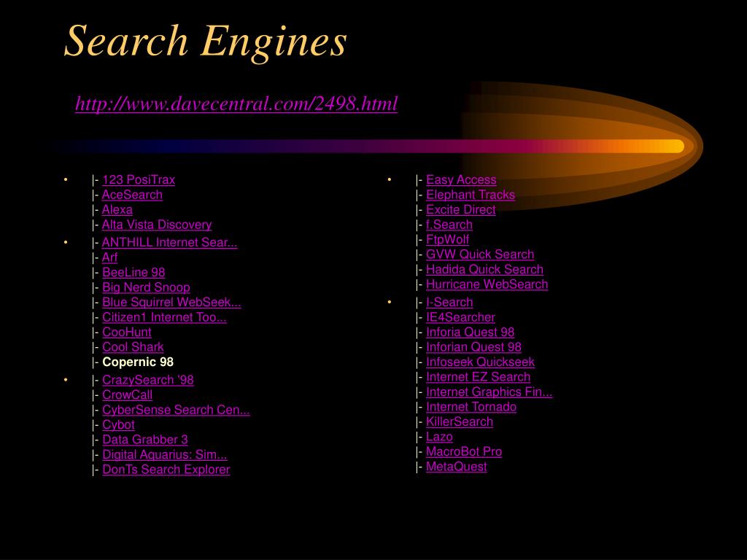Viewport: 747px width, 560px height.
Task: Open the IE4Searcher link
Action: click(x=460, y=317)
